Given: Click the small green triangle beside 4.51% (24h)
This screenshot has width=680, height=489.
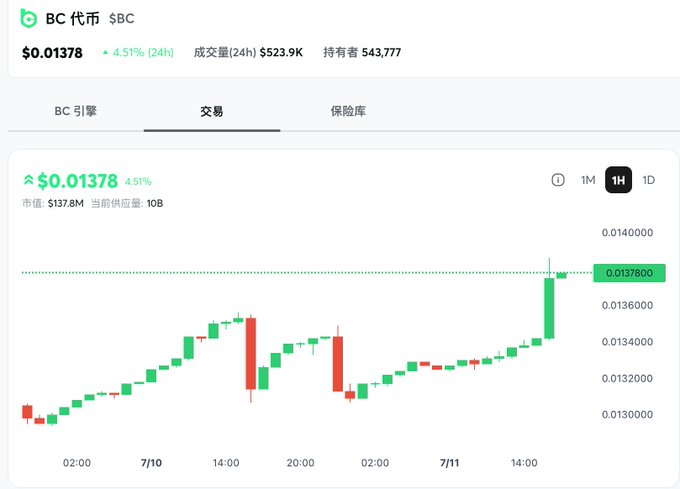Looking at the screenshot, I should coord(105,52).
